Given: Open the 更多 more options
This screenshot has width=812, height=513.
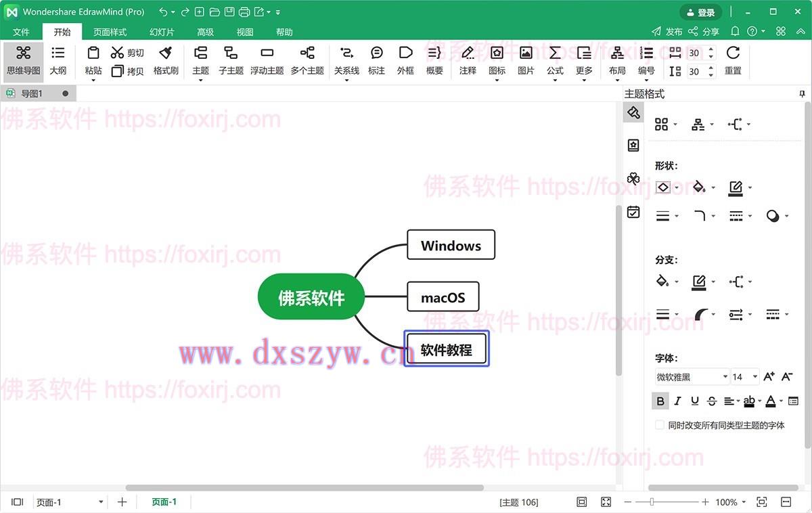Looking at the screenshot, I should coord(584,61).
